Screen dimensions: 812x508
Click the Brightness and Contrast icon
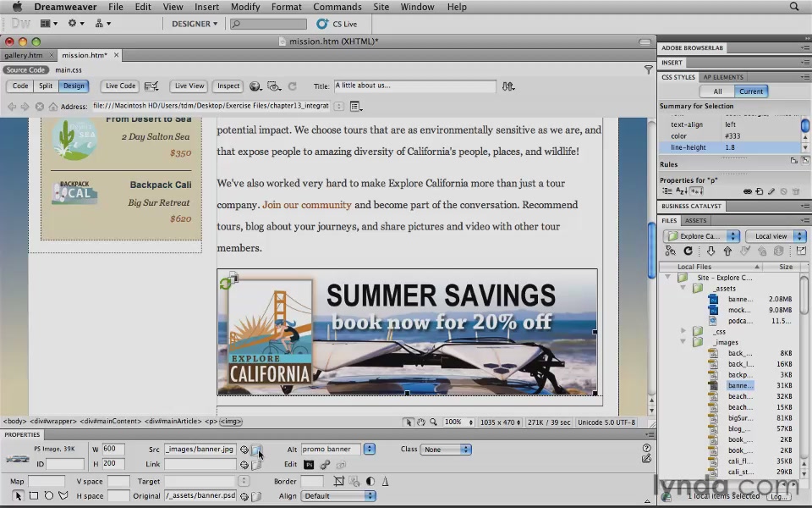pyautogui.click(x=370, y=481)
